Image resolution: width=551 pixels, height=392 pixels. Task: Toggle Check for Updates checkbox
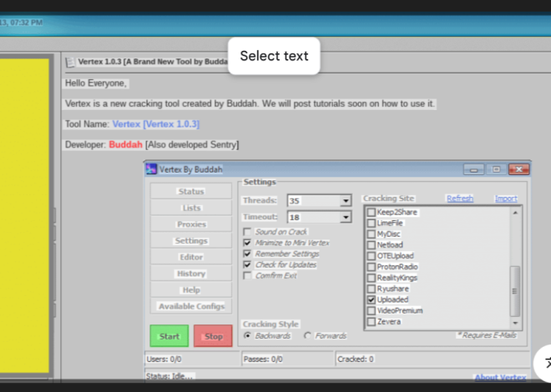247,264
